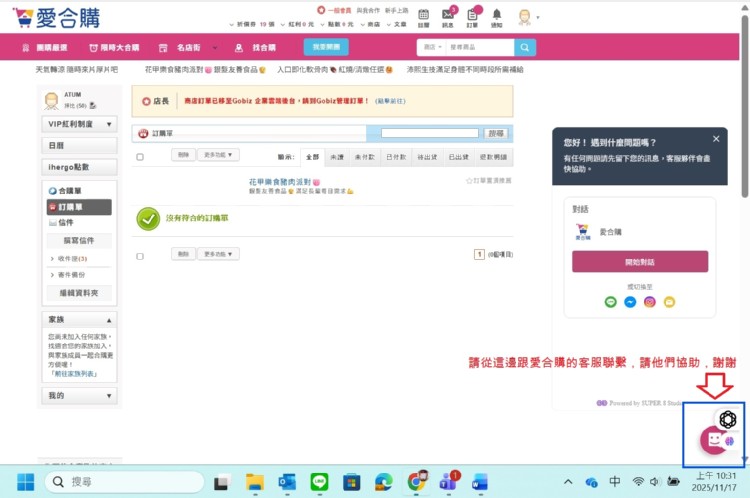Click the magnifier search button in pink bar
The width and height of the screenshot is (750, 498).
525,47
